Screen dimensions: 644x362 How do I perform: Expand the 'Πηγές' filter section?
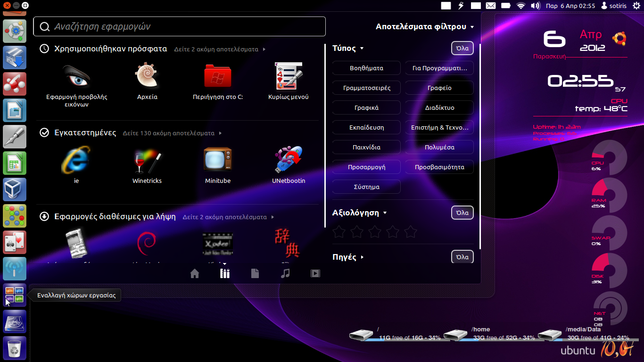point(348,257)
